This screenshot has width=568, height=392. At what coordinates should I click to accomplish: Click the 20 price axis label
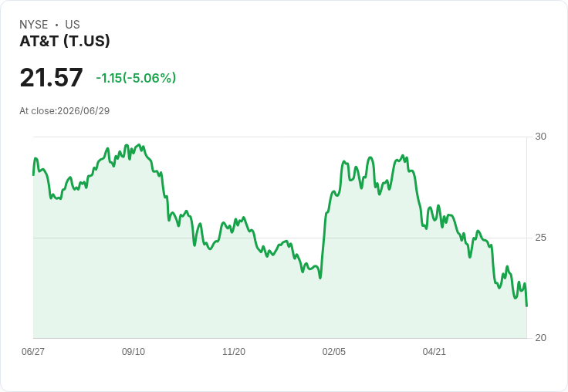(540, 338)
